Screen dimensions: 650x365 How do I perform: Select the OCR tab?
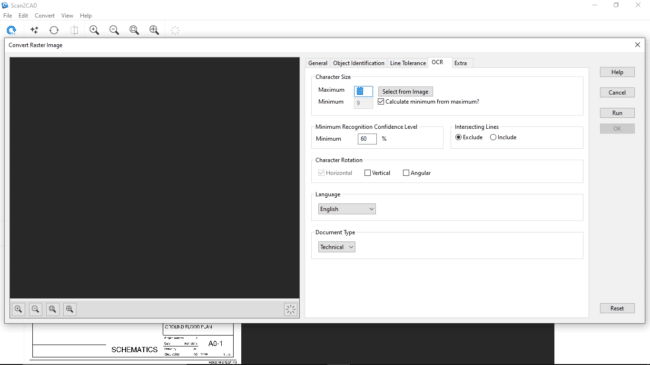[x=438, y=62]
